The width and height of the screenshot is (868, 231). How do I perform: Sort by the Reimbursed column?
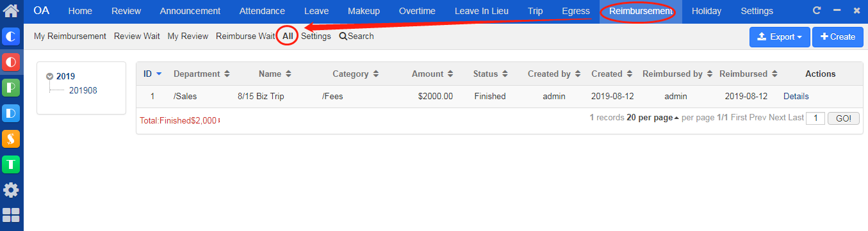pos(748,74)
